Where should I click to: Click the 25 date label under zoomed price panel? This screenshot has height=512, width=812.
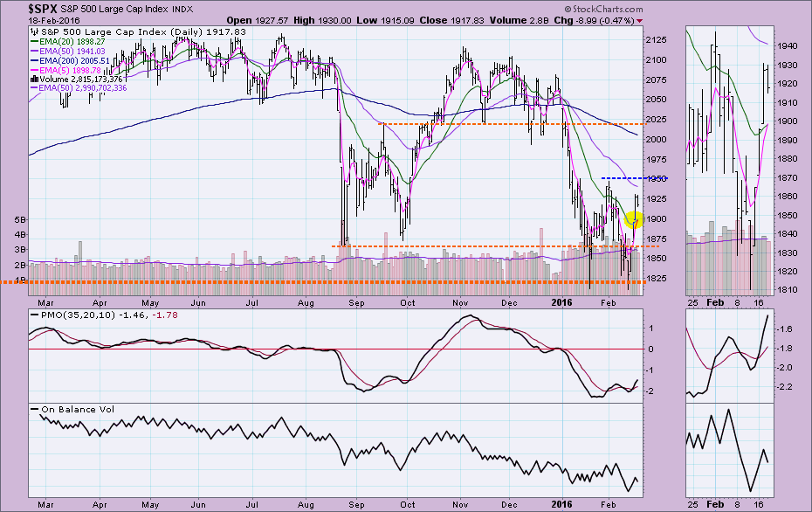[x=693, y=303]
